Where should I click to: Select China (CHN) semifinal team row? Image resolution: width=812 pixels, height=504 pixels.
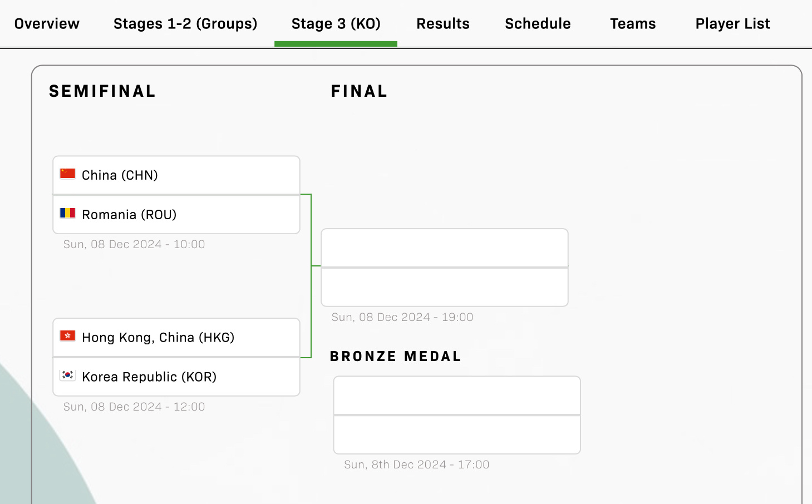click(176, 175)
